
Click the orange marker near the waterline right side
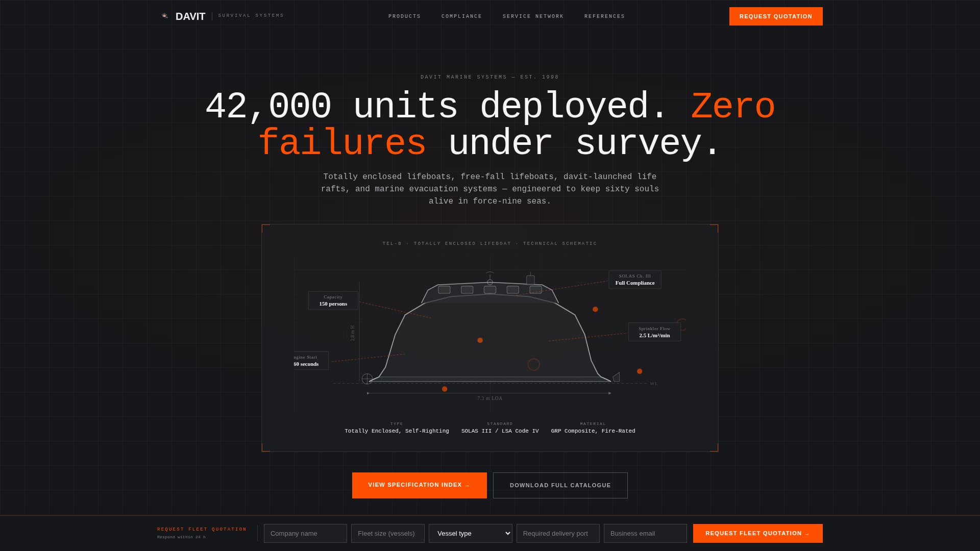(640, 371)
